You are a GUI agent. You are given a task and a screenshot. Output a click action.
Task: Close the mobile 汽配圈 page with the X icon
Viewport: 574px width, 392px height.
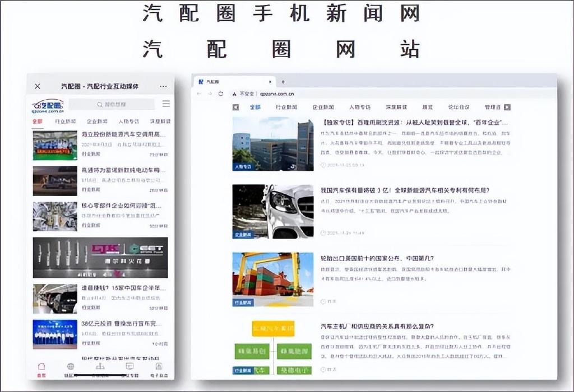click(x=38, y=86)
